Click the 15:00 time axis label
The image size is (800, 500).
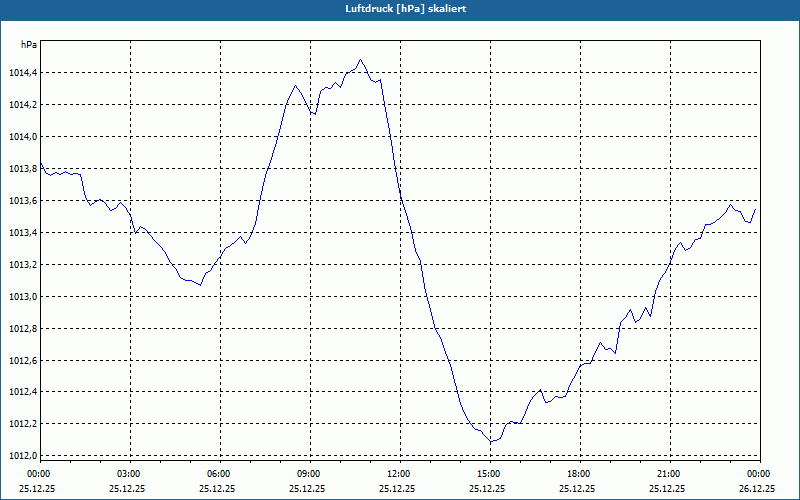[490, 474]
